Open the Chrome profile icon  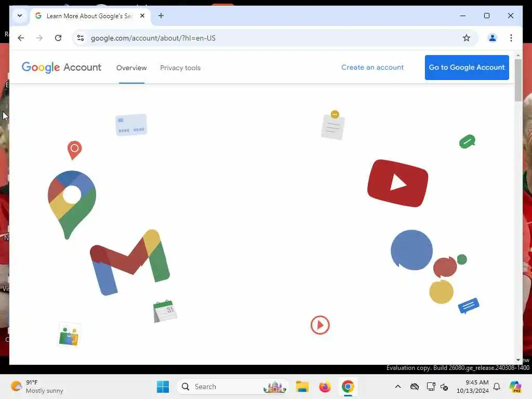(493, 38)
